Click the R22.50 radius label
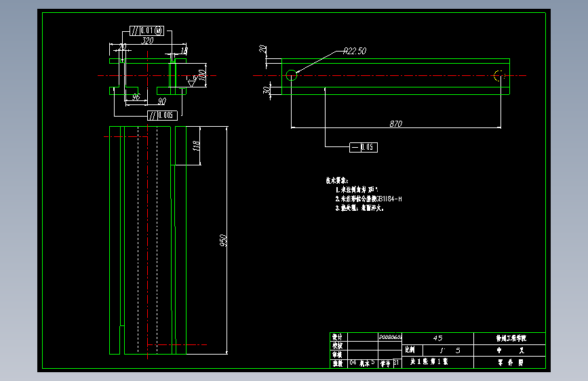588x381 pixels. pyautogui.click(x=355, y=51)
